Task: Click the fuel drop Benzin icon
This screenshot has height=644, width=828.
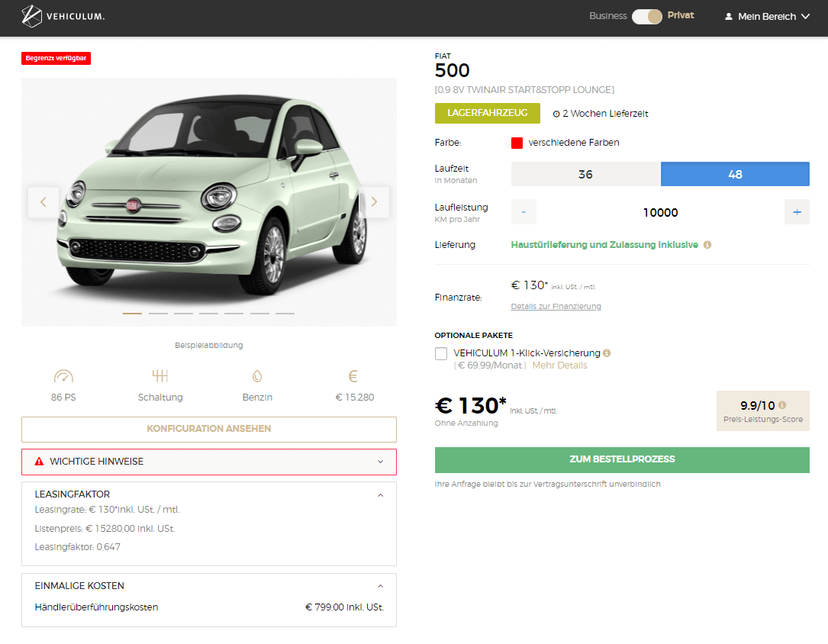Action: (257, 376)
